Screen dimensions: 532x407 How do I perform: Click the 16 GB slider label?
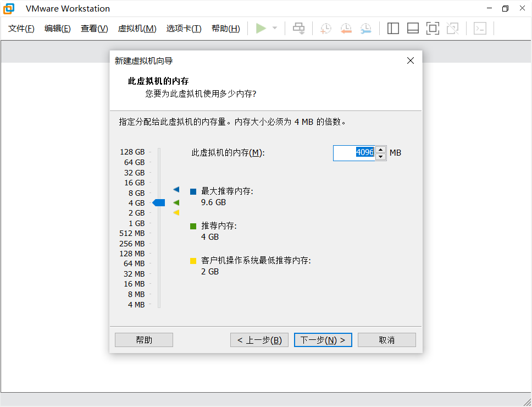pos(134,183)
